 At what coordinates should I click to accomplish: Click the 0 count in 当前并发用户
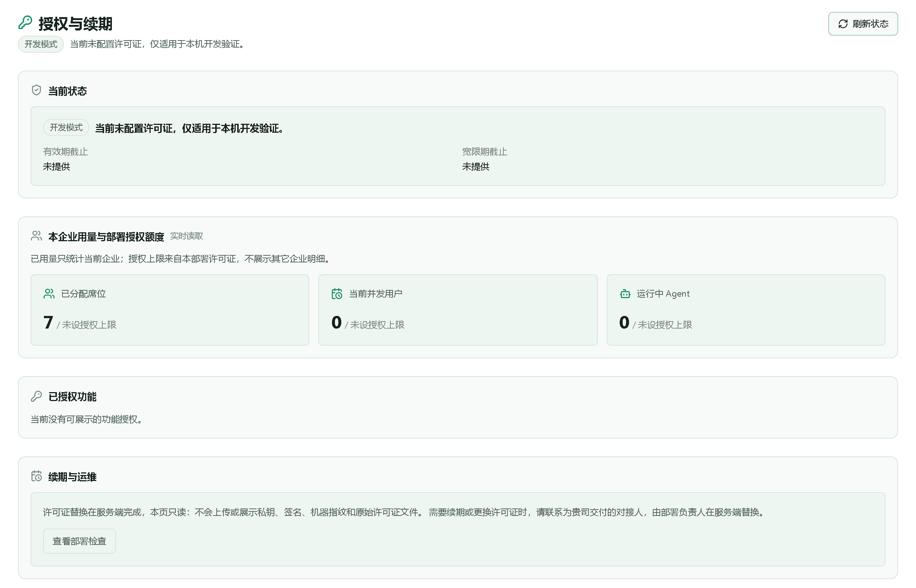point(336,323)
